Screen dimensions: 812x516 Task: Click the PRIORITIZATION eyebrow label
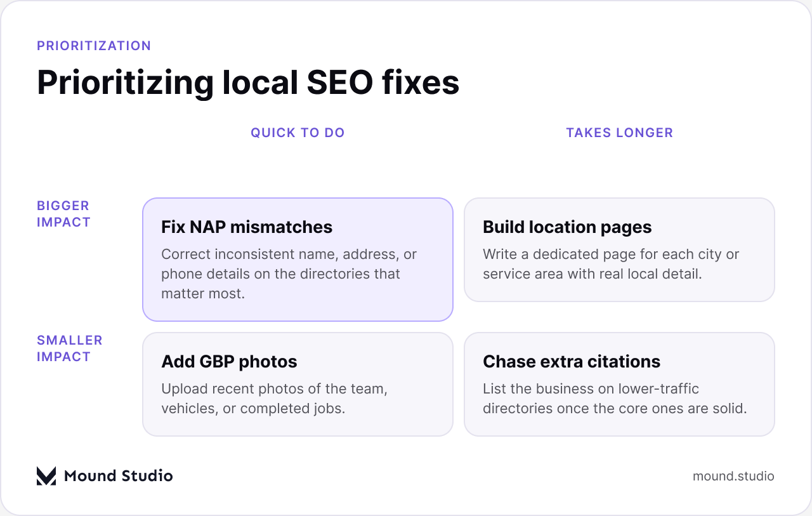tap(94, 46)
